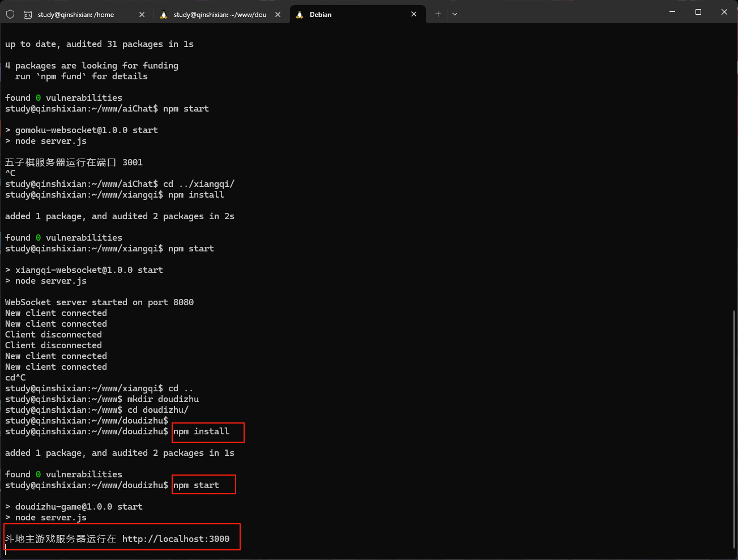
Task: Minimize the terminal window
Action: click(672, 12)
